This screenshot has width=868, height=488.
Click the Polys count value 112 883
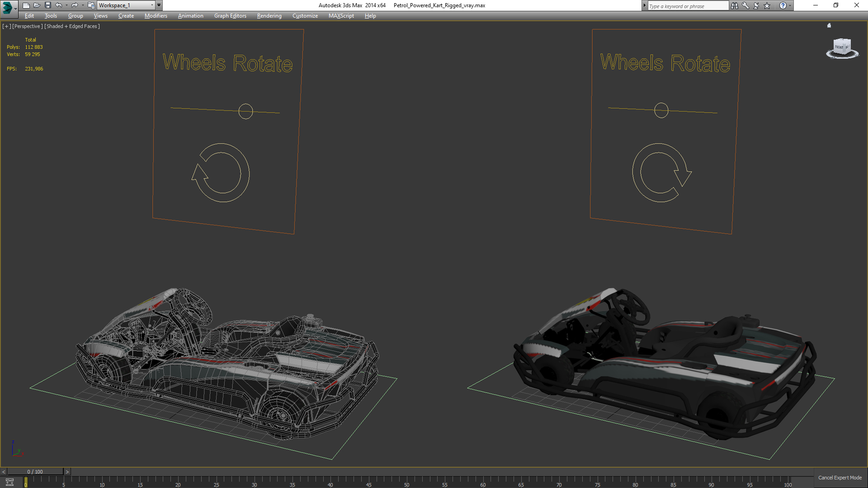pos(34,47)
